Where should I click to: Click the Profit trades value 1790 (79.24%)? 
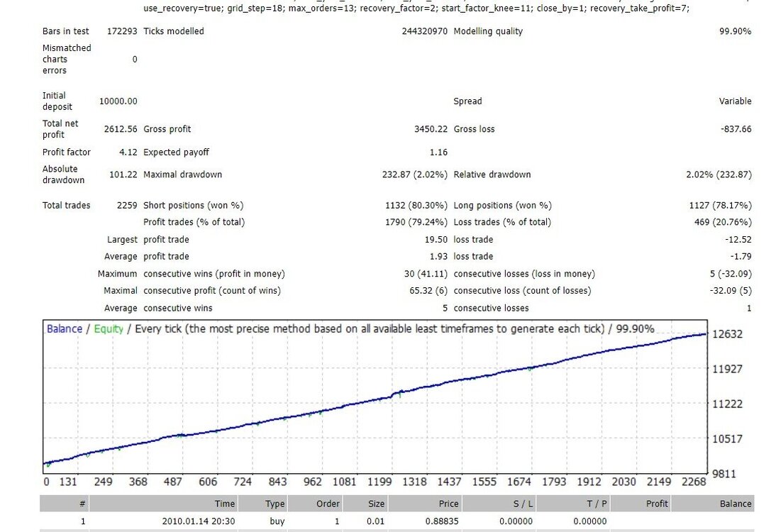pyautogui.click(x=416, y=222)
